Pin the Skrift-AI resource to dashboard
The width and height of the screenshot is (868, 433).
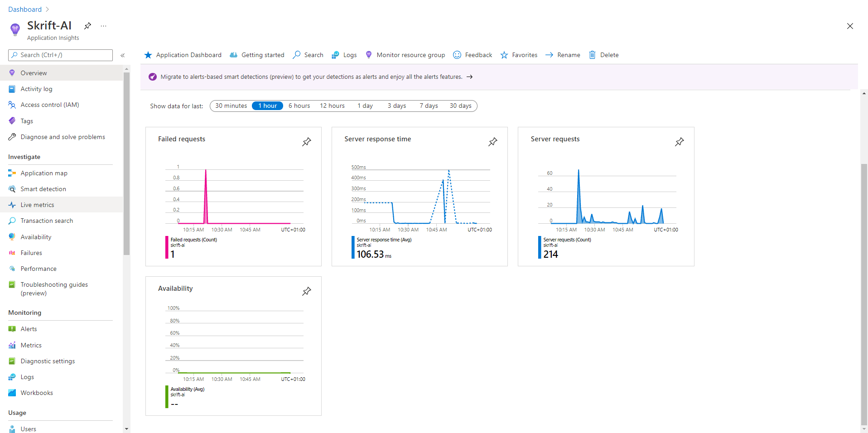[x=88, y=26]
